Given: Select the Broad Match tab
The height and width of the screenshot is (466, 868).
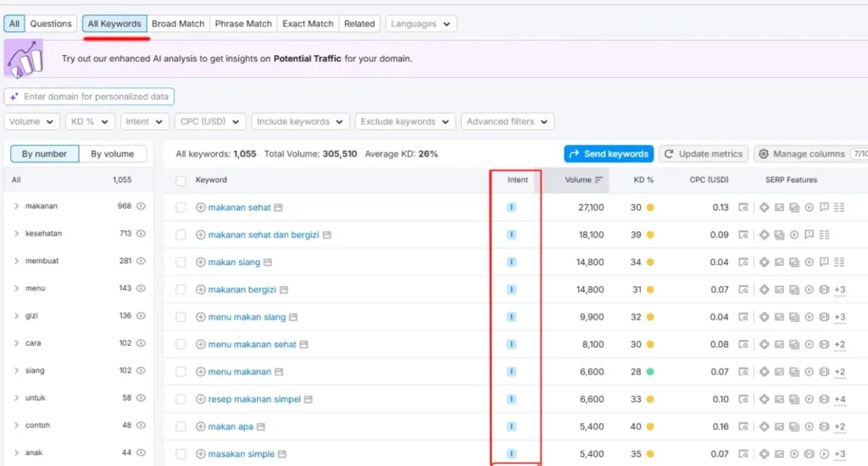Looking at the screenshot, I should pyautogui.click(x=178, y=24).
